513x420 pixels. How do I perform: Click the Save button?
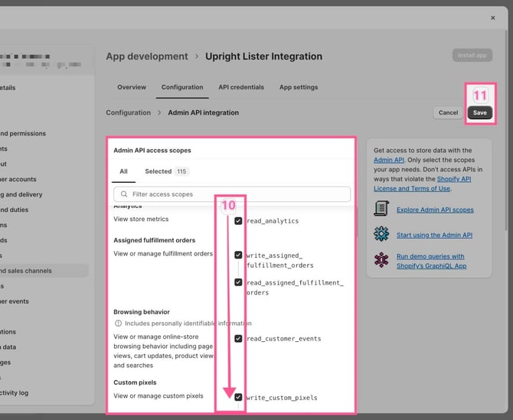click(x=479, y=112)
